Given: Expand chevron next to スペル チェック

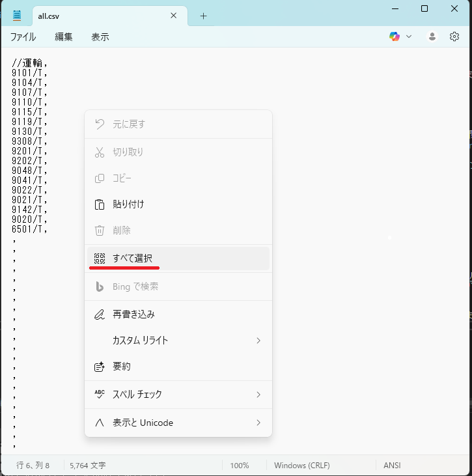Looking at the screenshot, I should [x=258, y=395].
